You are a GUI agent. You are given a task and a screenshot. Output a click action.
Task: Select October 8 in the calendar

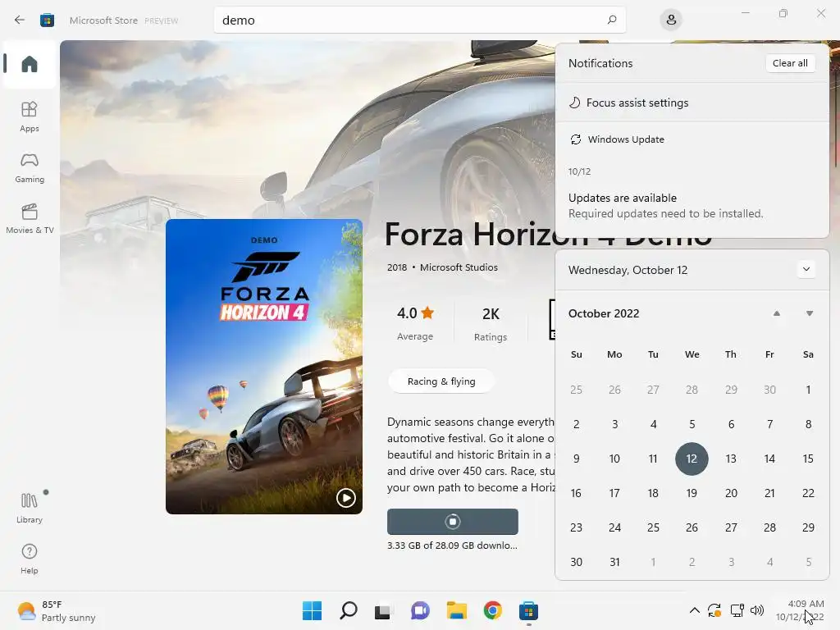click(808, 424)
